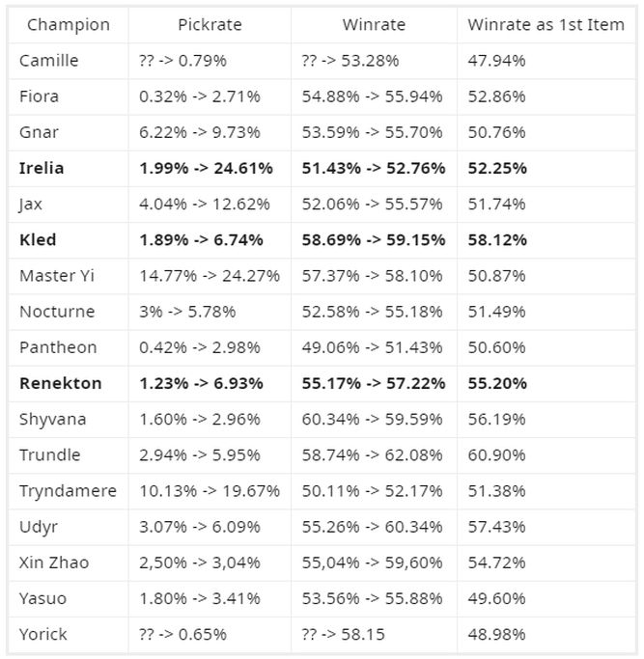The width and height of the screenshot is (644, 659).
Task: Click Trundle's 60.90% first item winrate
Action: pyautogui.click(x=497, y=454)
